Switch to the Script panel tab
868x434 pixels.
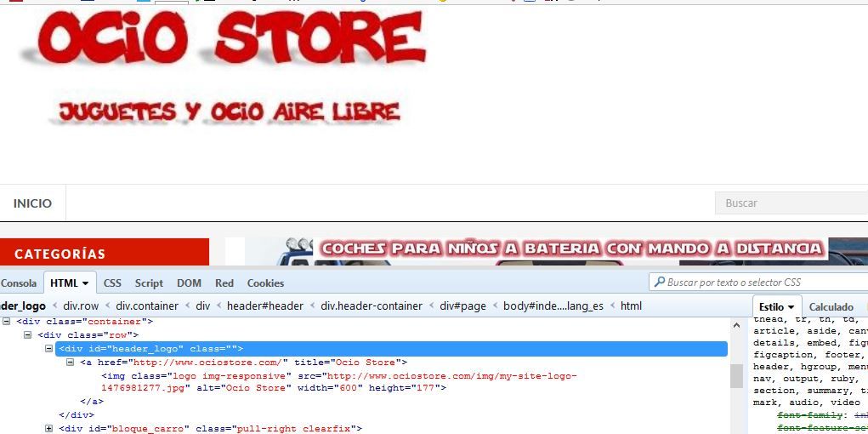[x=149, y=283]
